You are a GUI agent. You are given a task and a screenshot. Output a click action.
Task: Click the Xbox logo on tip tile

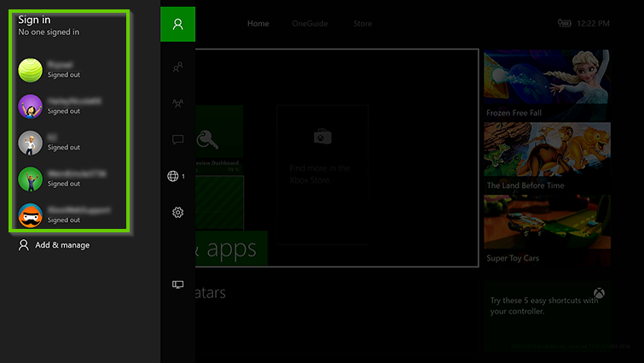click(x=600, y=293)
